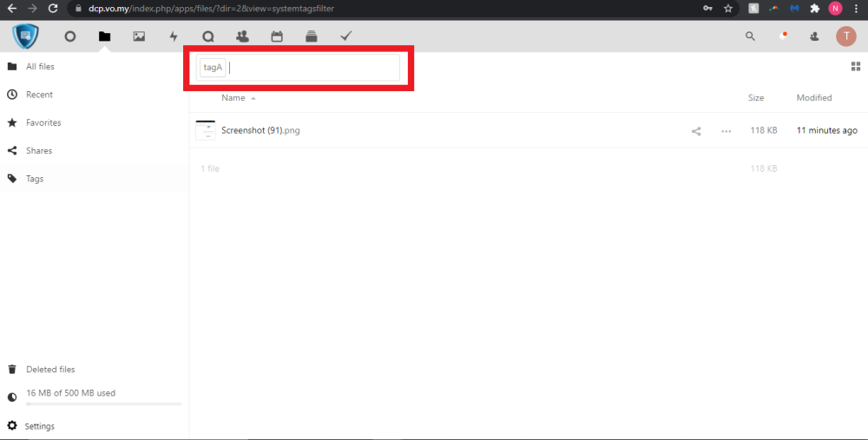Click the tag filter input field
This screenshot has width=868, height=440.
[x=312, y=68]
